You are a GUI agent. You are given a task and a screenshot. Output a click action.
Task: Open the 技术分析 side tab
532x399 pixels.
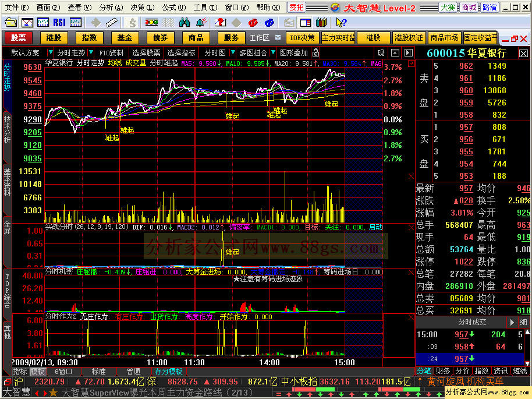[7, 130]
